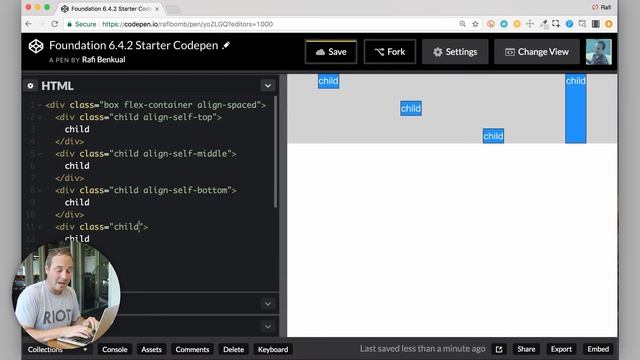
Task: Open the Change View menu
Action: 537,52
